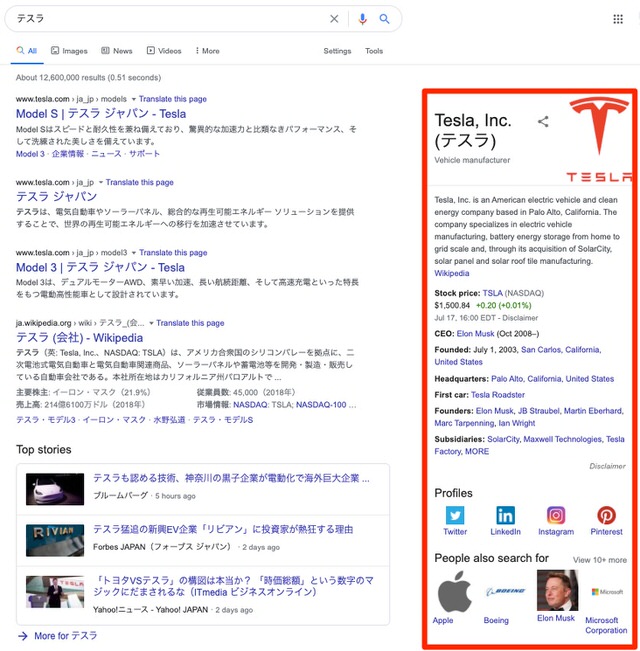The width and height of the screenshot is (640, 651).
Task: Select the Boeing logo in related searches
Action: tap(506, 592)
